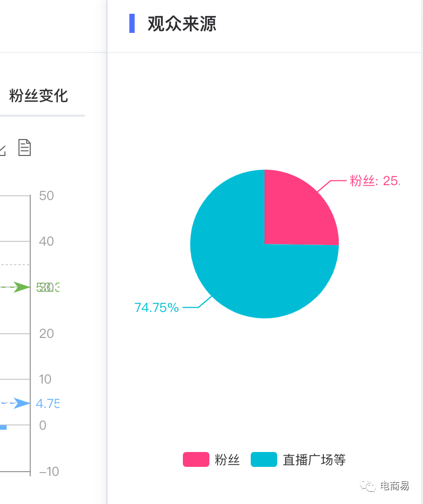
Task: Select the line chart view icon
Action: 2,148
